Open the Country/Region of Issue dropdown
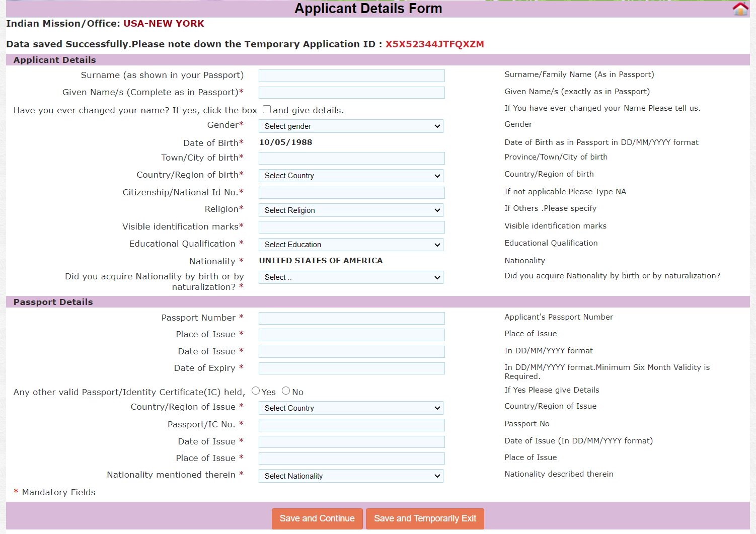The image size is (756, 534). click(x=351, y=408)
